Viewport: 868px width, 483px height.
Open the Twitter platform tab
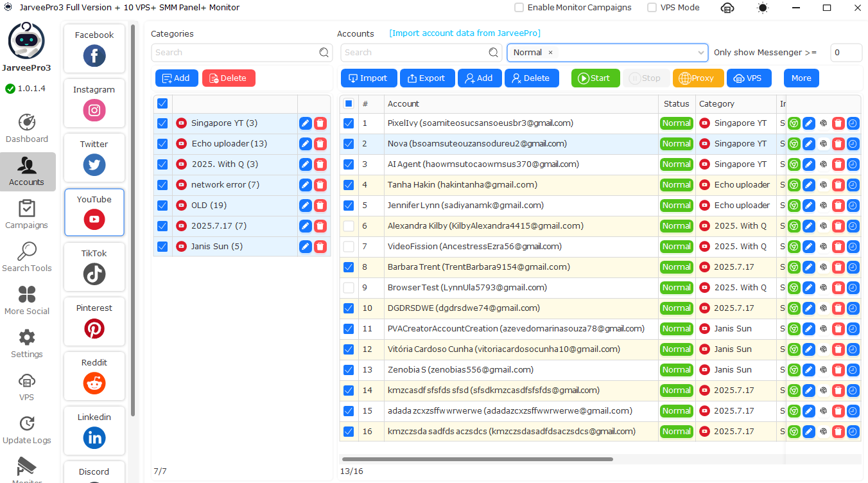tap(94, 157)
